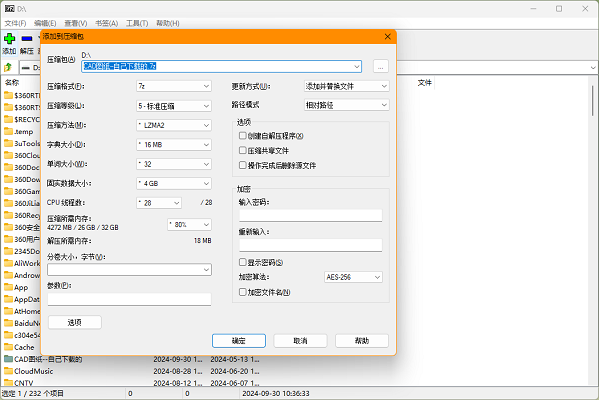
Task: Enable 压缩共享文件 checkbox
Action: (x=243, y=150)
